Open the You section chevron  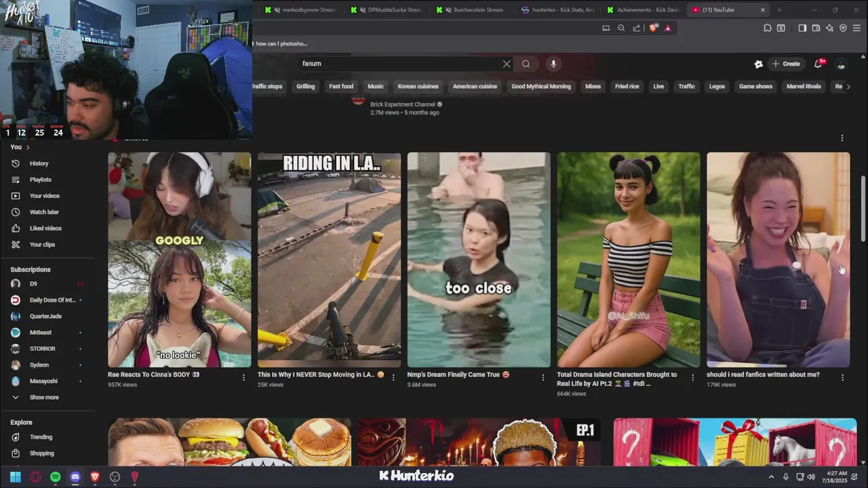(28, 147)
